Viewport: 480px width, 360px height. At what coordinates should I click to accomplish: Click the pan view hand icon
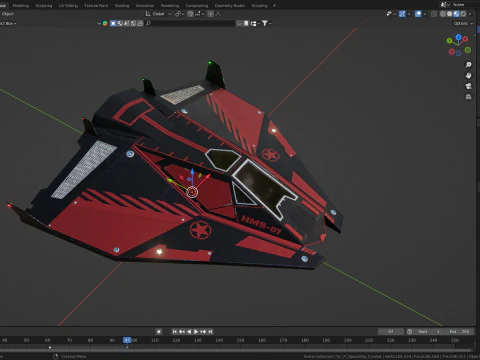tap(468, 75)
